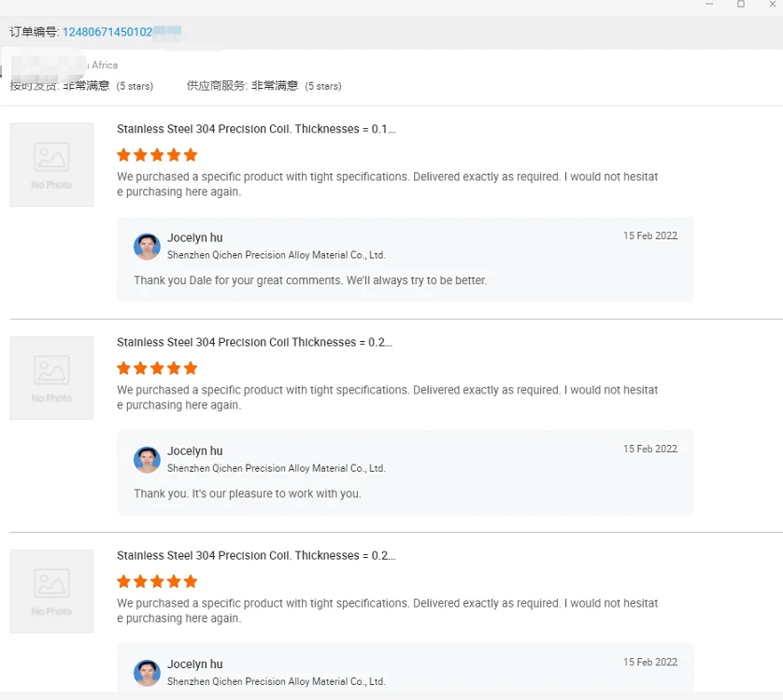Viewport: 783px width, 700px height.
Task: Click the Jocelyn hu name in second reply
Action: pos(194,451)
